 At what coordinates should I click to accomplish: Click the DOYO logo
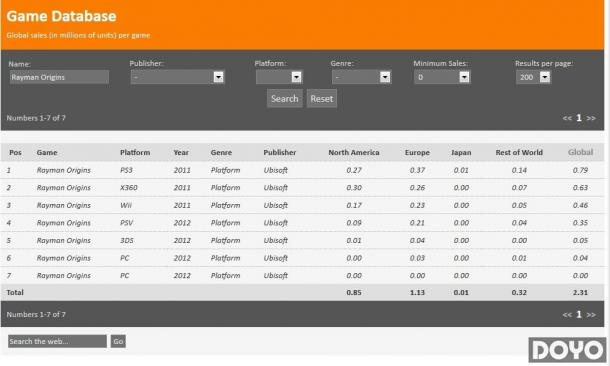click(568, 350)
